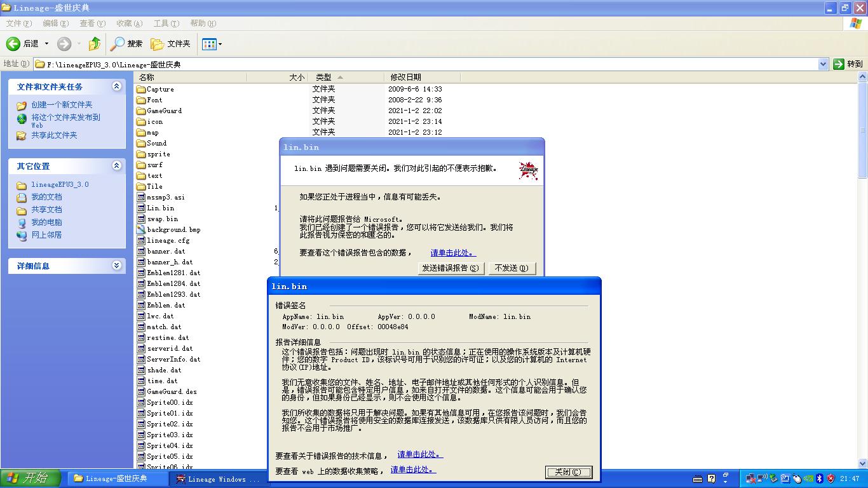Viewport: 868px width, 488px height.
Task: Select the Font folder icon
Action: pyautogui.click(x=141, y=100)
